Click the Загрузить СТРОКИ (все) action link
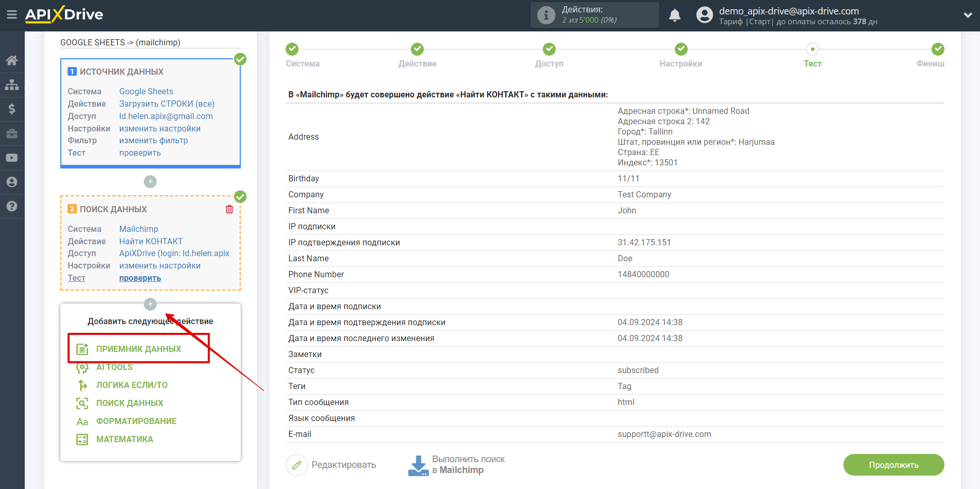Viewport: 980px width, 489px height. 167,104
